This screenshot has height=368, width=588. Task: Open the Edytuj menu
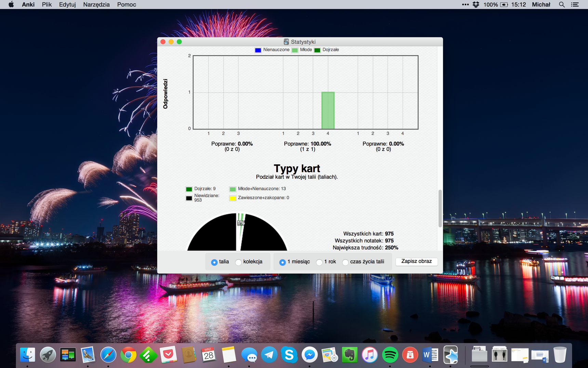click(67, 4)
